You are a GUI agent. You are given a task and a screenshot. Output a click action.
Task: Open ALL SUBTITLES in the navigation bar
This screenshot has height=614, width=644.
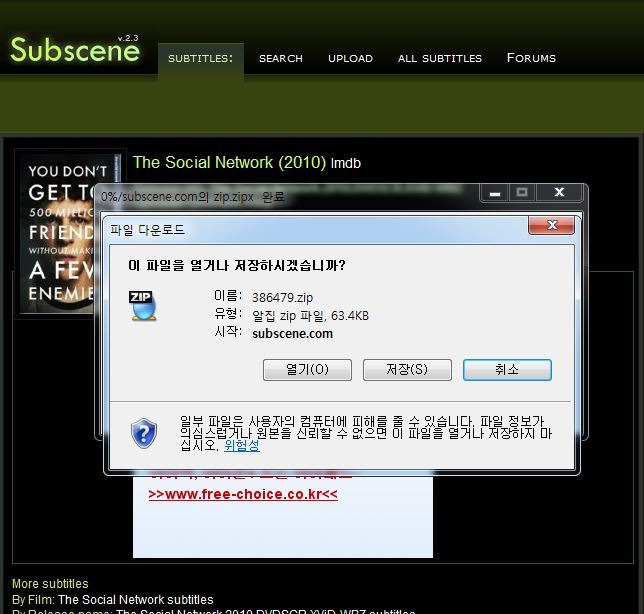[439, 58]
